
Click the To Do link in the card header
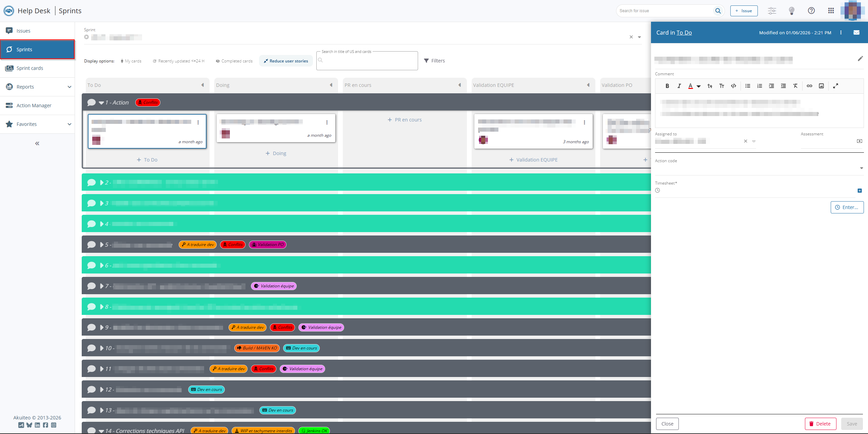coord(684,33)
